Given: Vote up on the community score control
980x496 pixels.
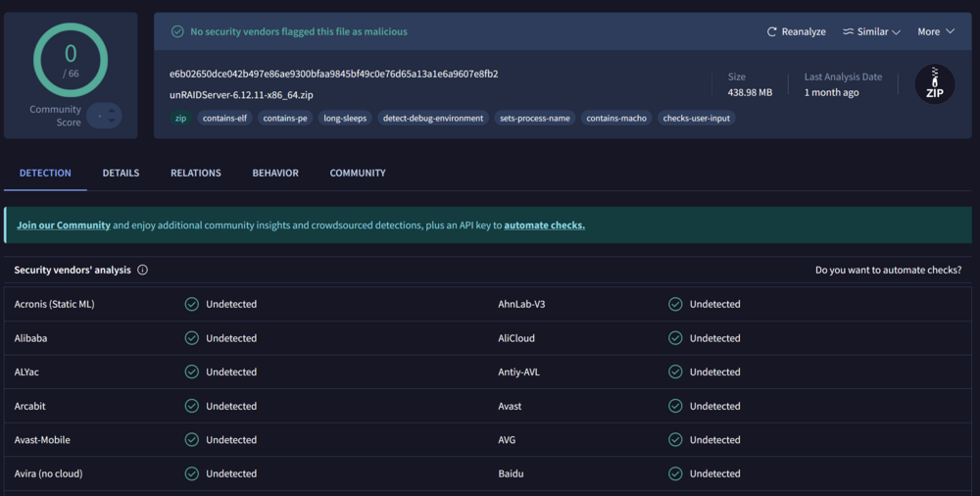Looking at the screenshot, I should point(112,111).
